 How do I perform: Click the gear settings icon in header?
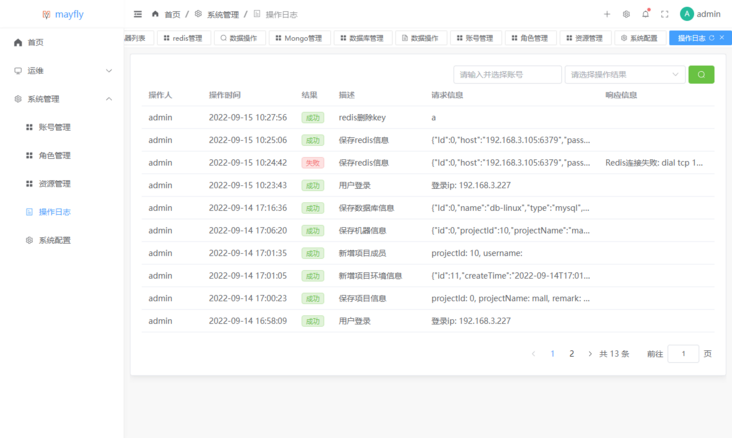(626, 14)
